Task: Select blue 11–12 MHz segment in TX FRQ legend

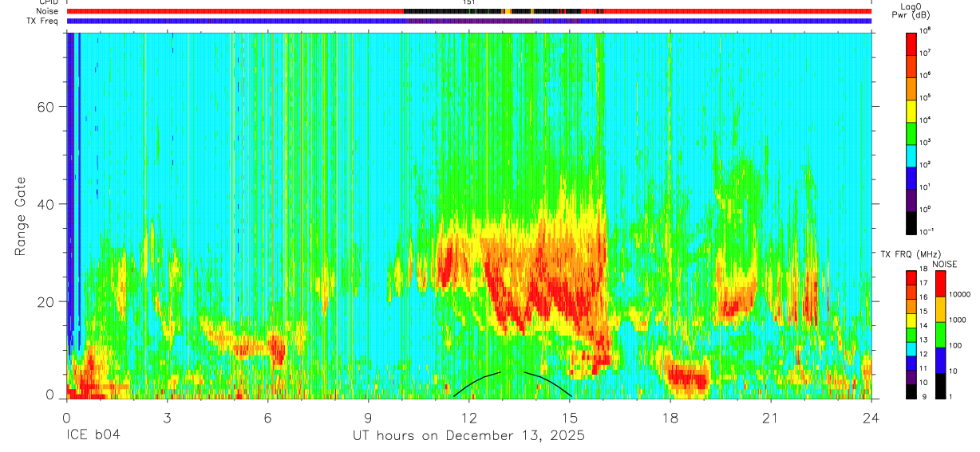Action: click(911, 364)
